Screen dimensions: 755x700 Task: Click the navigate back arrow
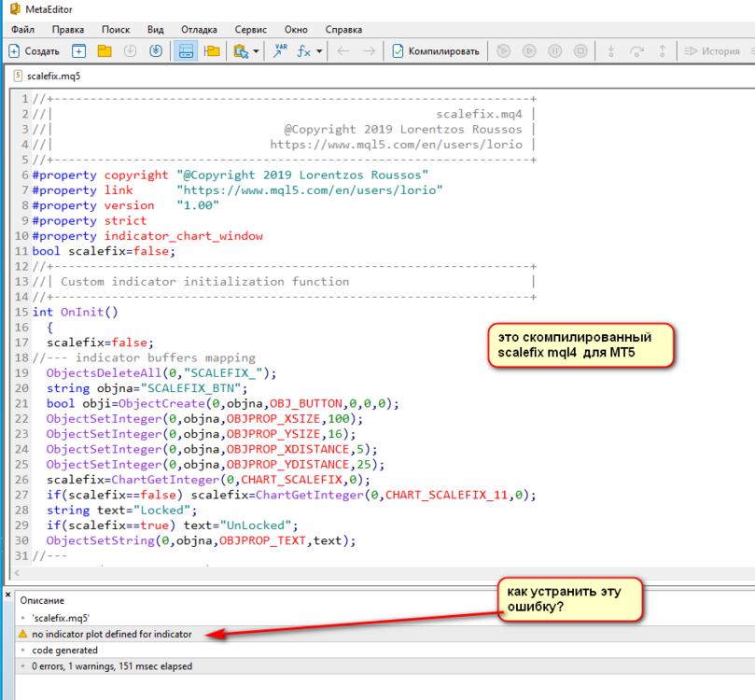click(343, 51)
